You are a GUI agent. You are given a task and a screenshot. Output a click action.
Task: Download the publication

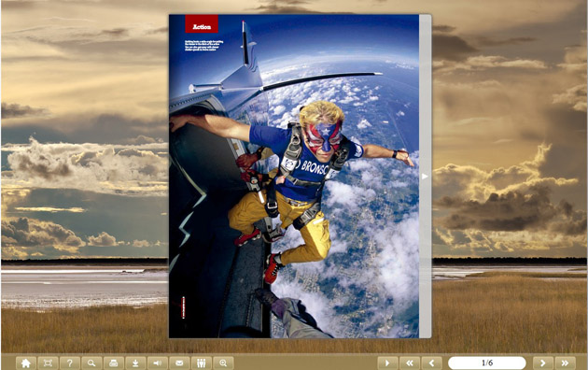[x=135, y=363]
